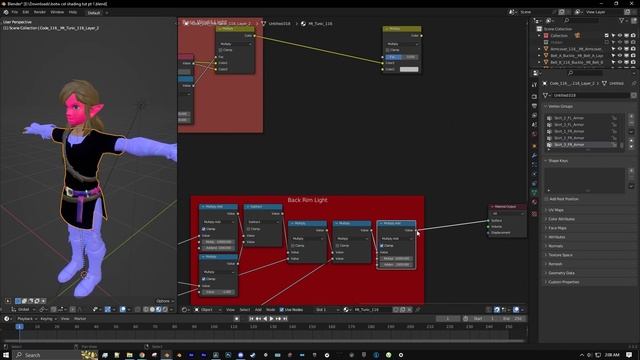Toggle the node editor overlay icon

[x=516, y=310]
